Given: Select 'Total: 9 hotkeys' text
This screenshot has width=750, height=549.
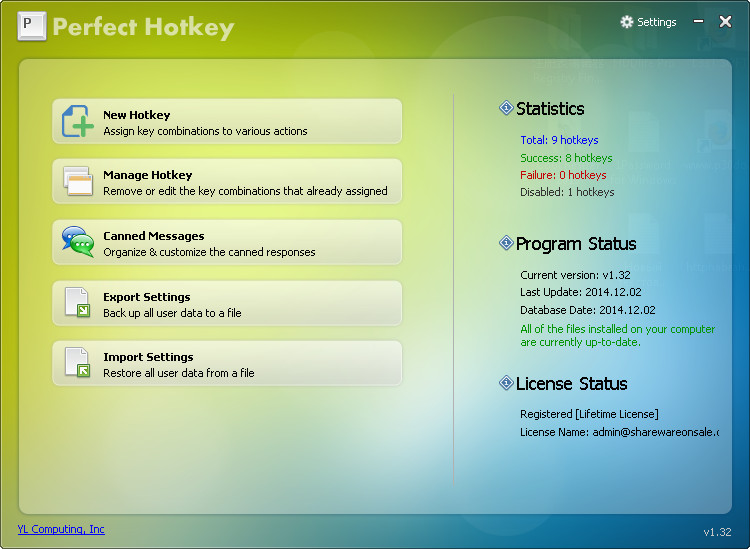Looking at the screenshot, I should [x=559, y=140].
